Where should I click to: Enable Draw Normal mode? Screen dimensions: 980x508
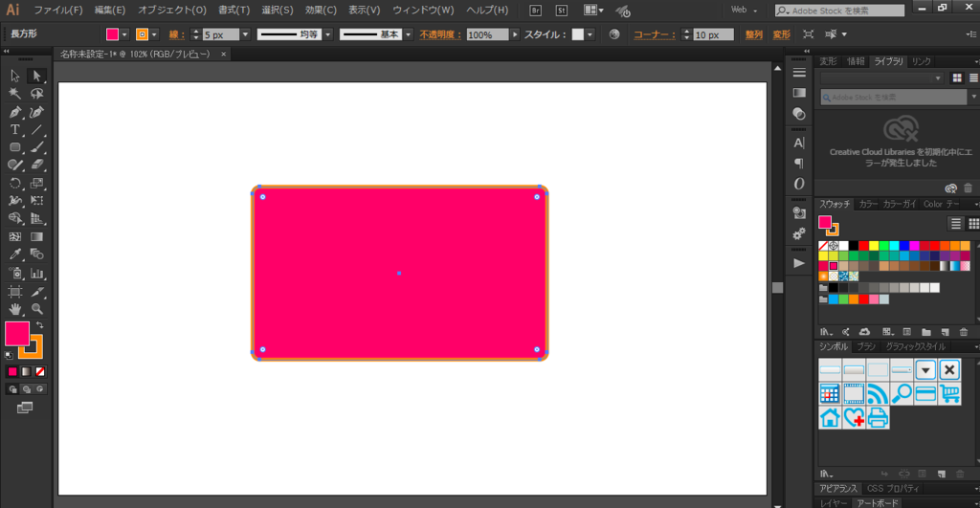(x=12, y=389)
